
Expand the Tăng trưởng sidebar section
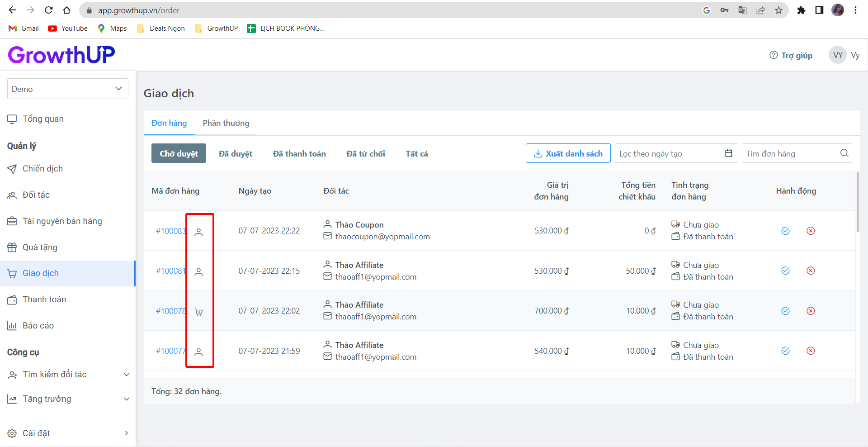127,399
